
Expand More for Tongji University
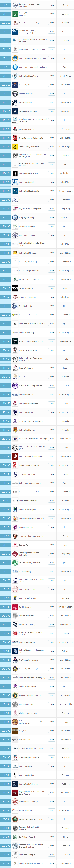click(x=51, y=306)
